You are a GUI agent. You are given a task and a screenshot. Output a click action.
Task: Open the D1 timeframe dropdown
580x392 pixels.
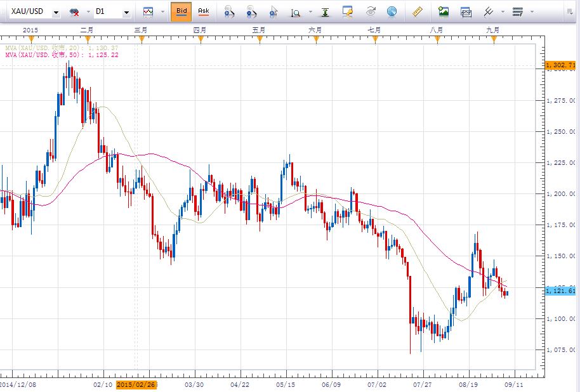(126, 12)
